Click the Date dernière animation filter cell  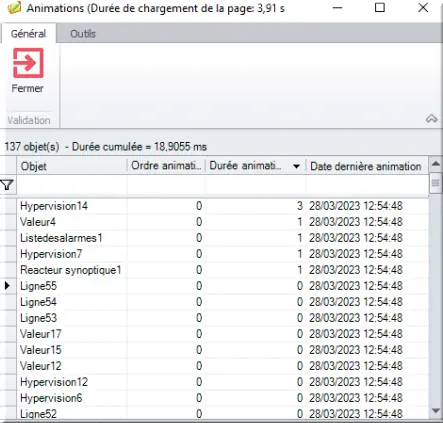click(367, 185)
